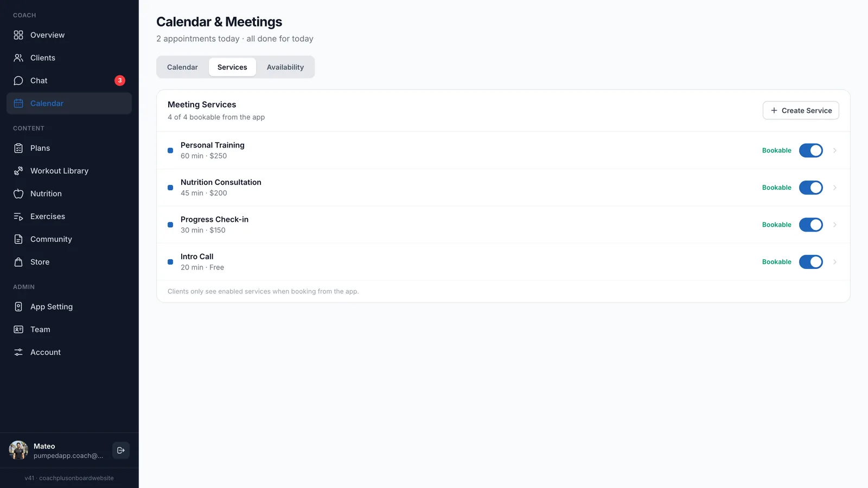Image resolution: width=868 pixels, height=488 pixels.
Task: Disable Personal Training bookable toggle
Action: click(x=811, y=150)
